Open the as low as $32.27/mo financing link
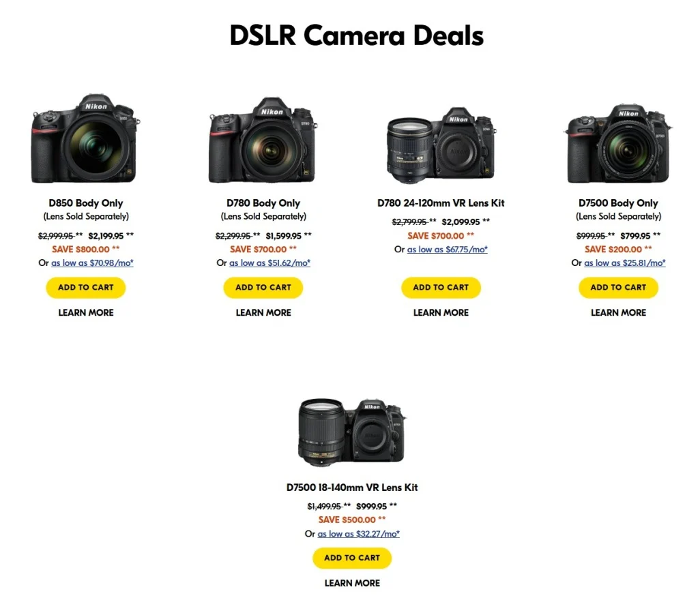This screenshot has width=700, height=611. click(358, 534)
